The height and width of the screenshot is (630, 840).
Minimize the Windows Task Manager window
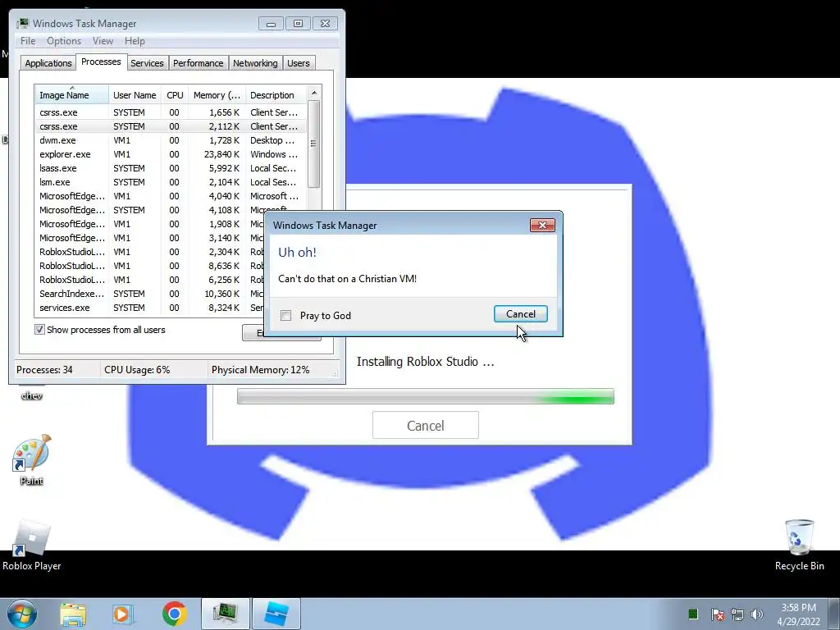point(271,24)
